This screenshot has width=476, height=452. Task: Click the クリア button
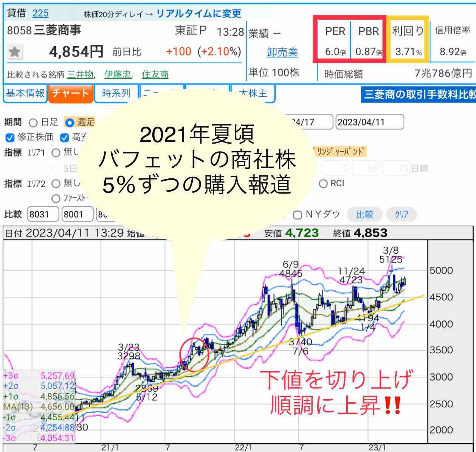[x=402, y=215]
